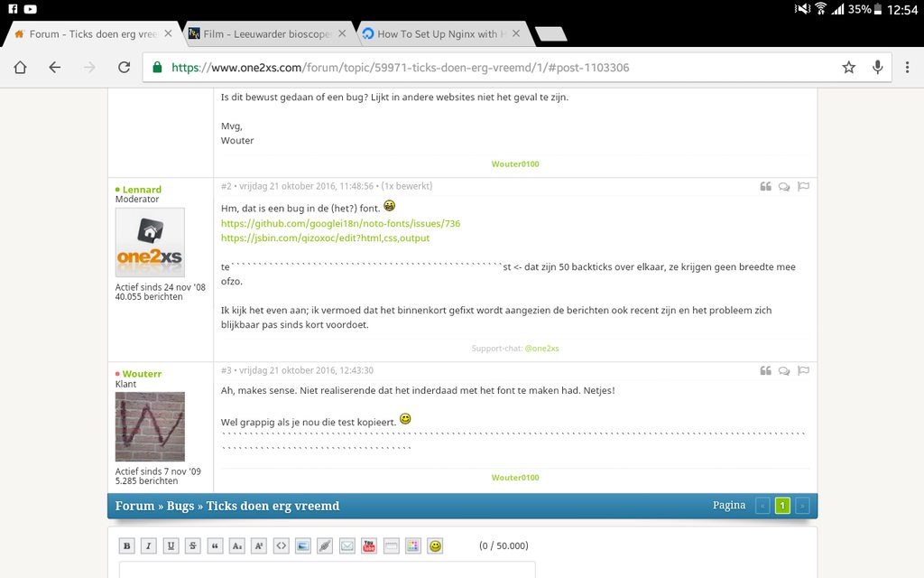The width and height of the screenshot is (924, 578).
Task: Go to page 1 in the pagination
Action: click(782, 506)
